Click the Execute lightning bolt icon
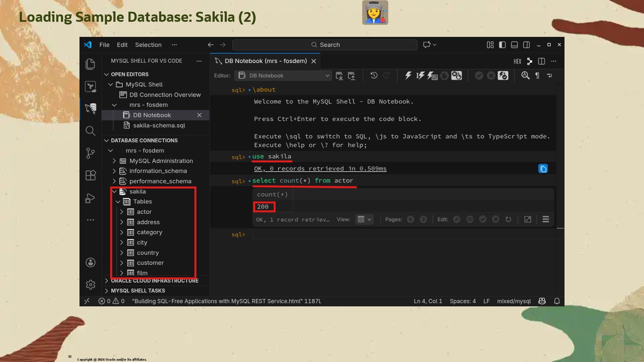 [x=408, y=75]
